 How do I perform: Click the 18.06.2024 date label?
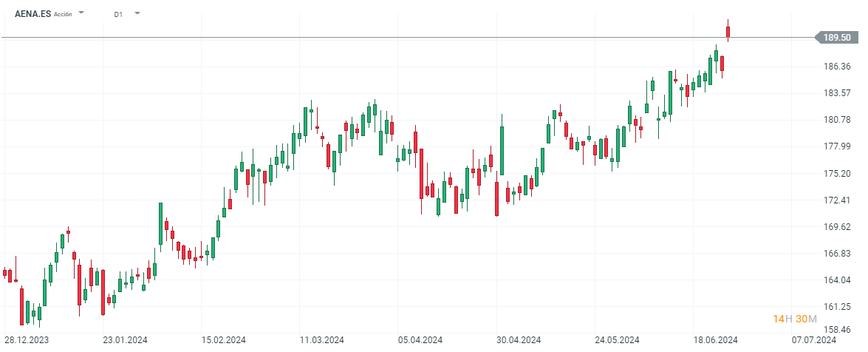pyautogui.click(x=716, y=340)
